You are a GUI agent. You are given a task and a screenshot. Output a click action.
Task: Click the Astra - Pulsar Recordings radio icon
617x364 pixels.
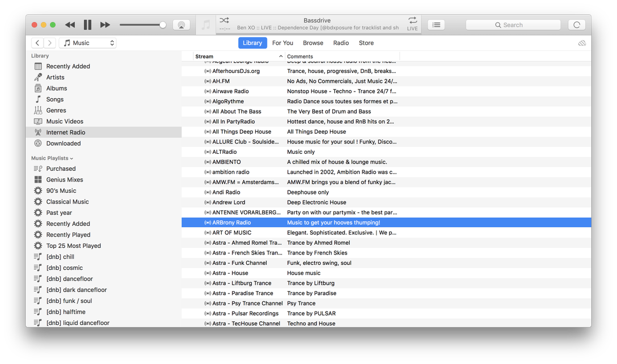pyautogui.click(x=208, y=314)
